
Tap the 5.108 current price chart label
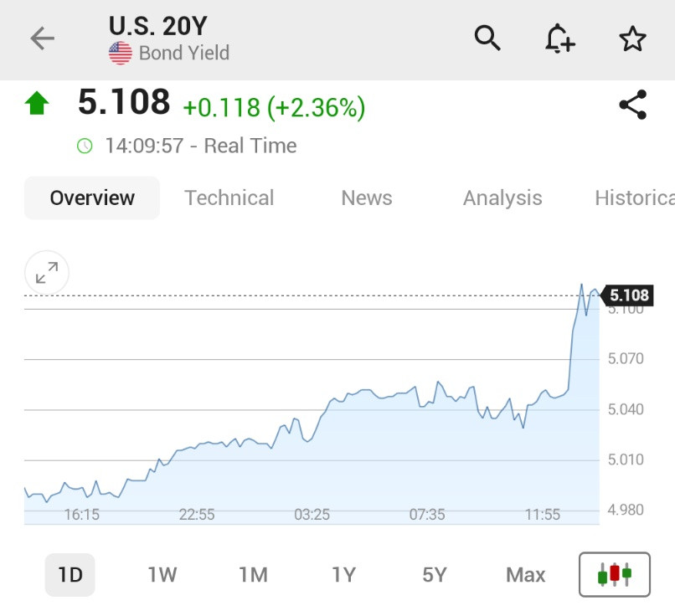[x=626, y=295]
